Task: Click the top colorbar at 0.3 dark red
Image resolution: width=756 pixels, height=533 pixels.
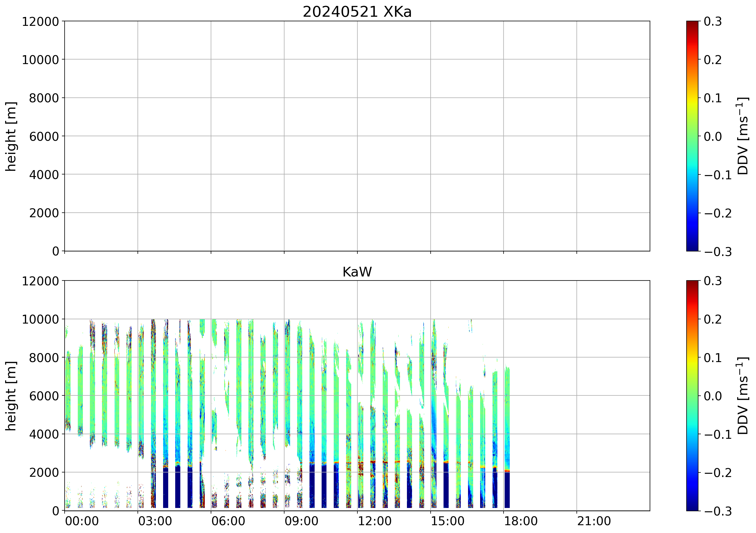Action: click(692, 23)
